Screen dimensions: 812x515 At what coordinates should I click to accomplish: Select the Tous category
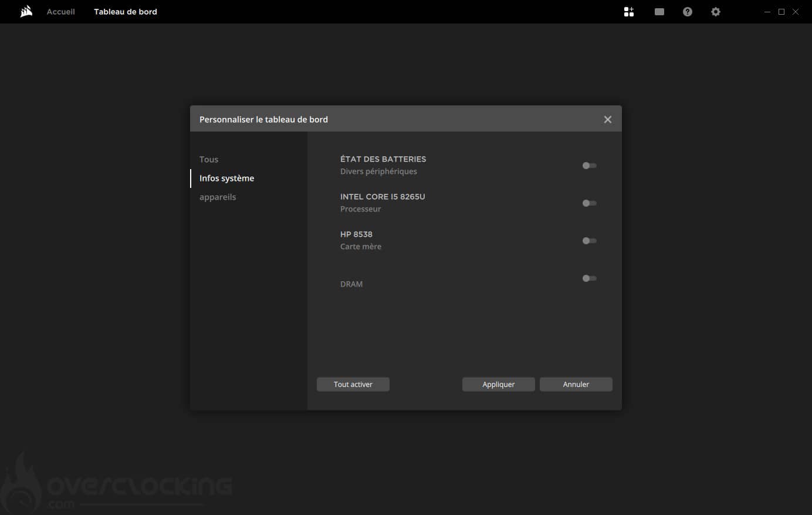click(x=209, y=159)
